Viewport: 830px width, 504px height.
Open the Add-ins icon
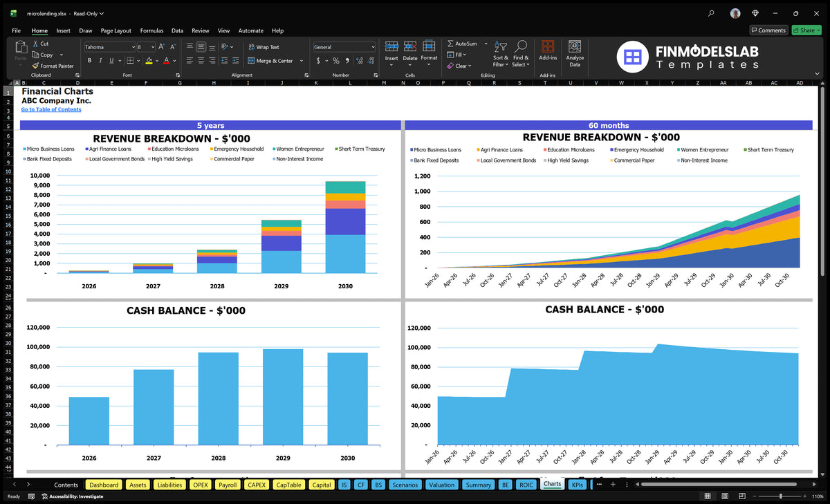pos(548,46)
